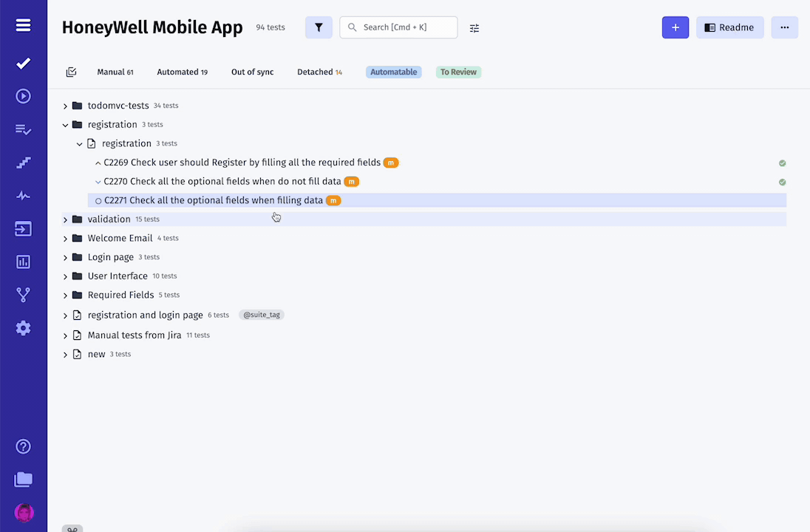
Task: Expand Manual tests from Jira suite
Action: 65,335
